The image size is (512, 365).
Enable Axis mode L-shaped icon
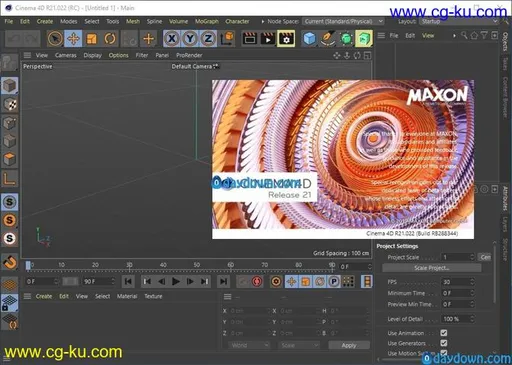coord(10,179)
